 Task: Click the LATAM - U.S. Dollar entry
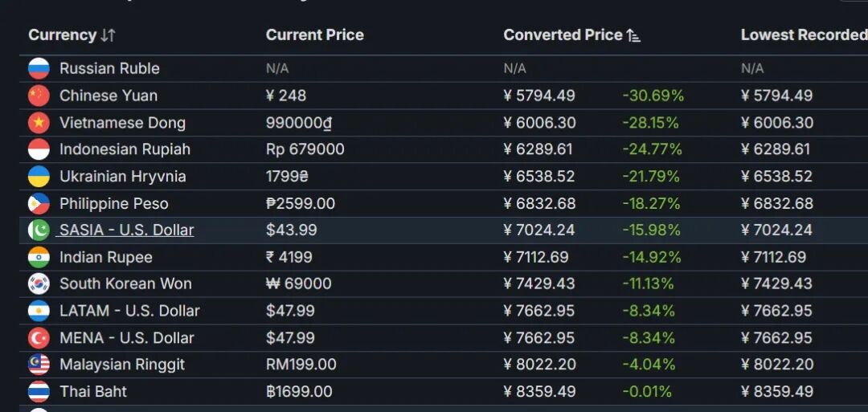pyautogui.click(x=129, y=311)
